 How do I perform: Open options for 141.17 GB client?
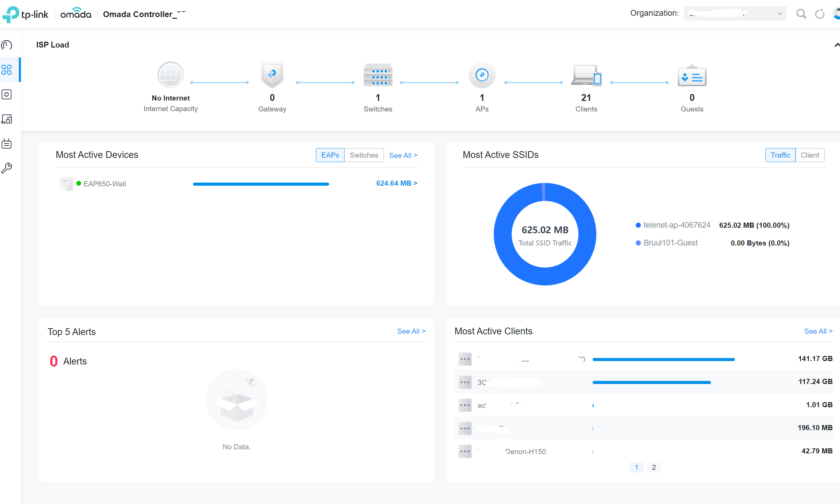pos(465,359)
